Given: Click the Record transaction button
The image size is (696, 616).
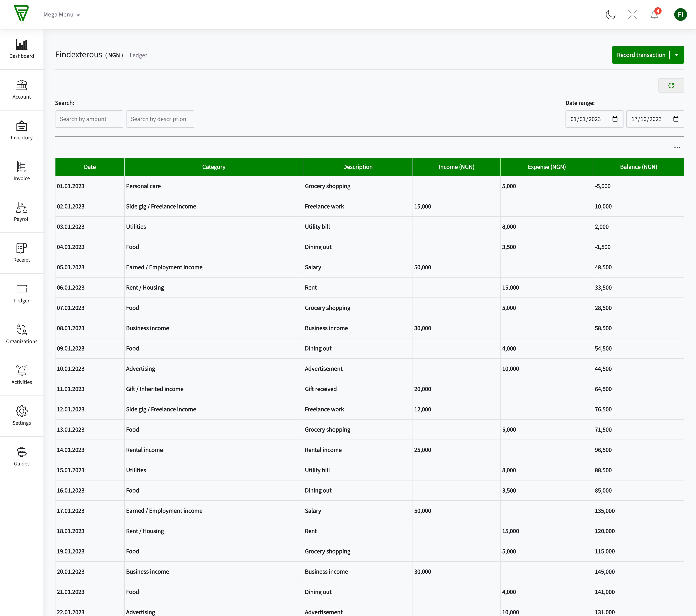Looking at the screenshot, I should pos(641,55).
